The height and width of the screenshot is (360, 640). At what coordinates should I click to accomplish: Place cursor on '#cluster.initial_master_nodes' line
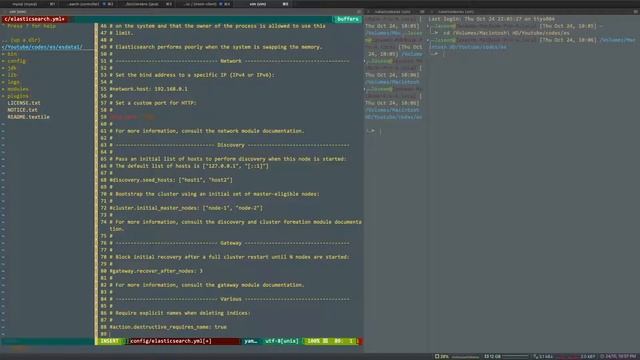pos(186,208)
